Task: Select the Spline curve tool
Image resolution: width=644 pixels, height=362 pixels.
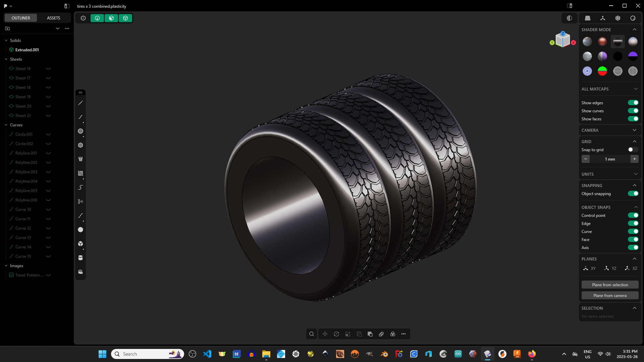Action: (x=80, y=117)
